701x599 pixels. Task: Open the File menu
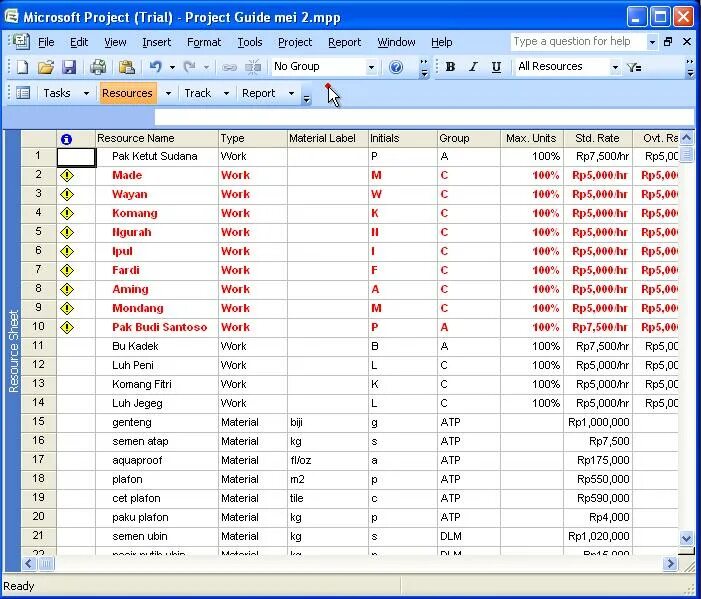[46, 42]
